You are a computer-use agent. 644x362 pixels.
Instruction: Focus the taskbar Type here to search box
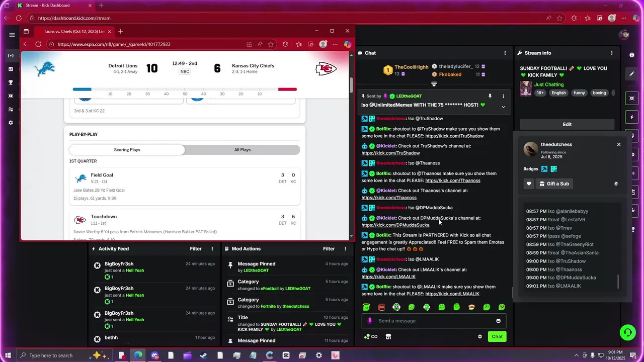click(65, 355)
